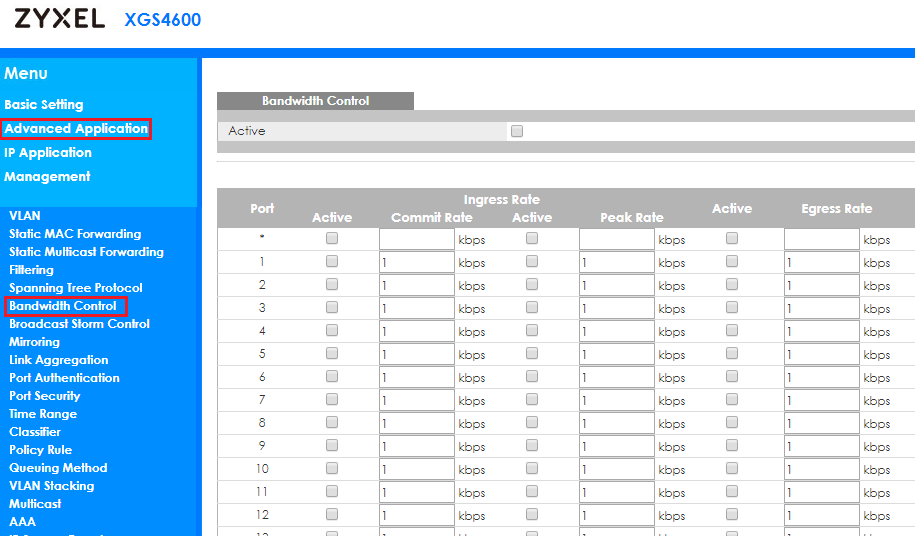Select the Advanced Application menu
Viewport: 915px width, 536px height.
76,129
